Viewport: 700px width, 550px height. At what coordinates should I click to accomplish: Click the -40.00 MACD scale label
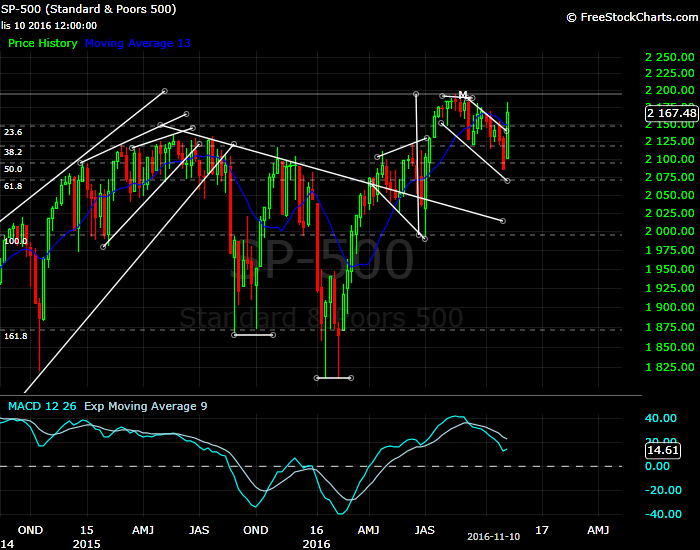[x=662, y=514]
